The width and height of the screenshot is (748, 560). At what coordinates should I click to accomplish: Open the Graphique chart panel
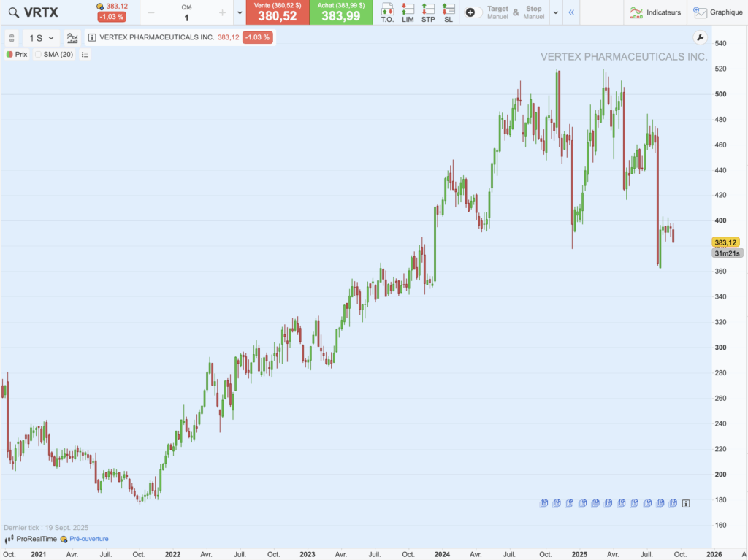coord(720,12)
